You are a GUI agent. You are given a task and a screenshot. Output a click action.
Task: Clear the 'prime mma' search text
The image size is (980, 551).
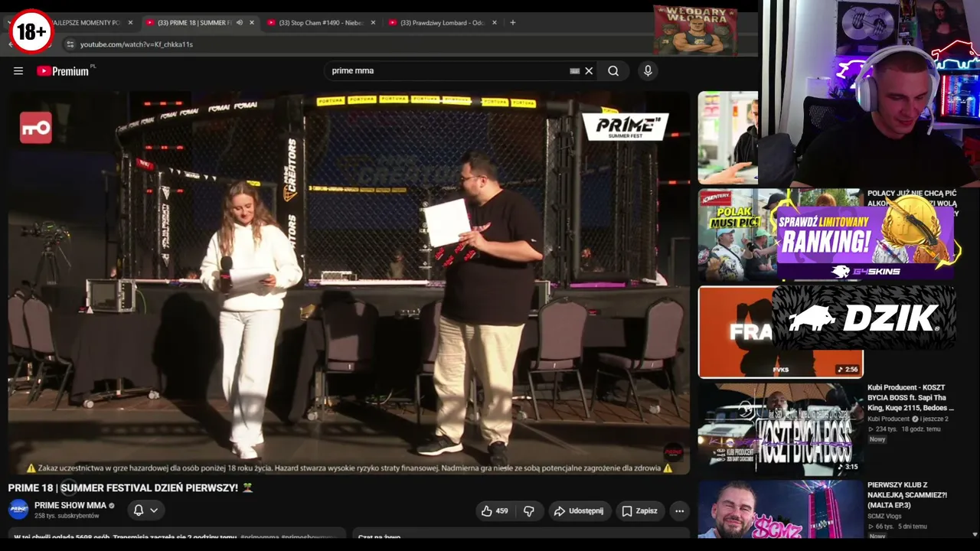[589, 71]
